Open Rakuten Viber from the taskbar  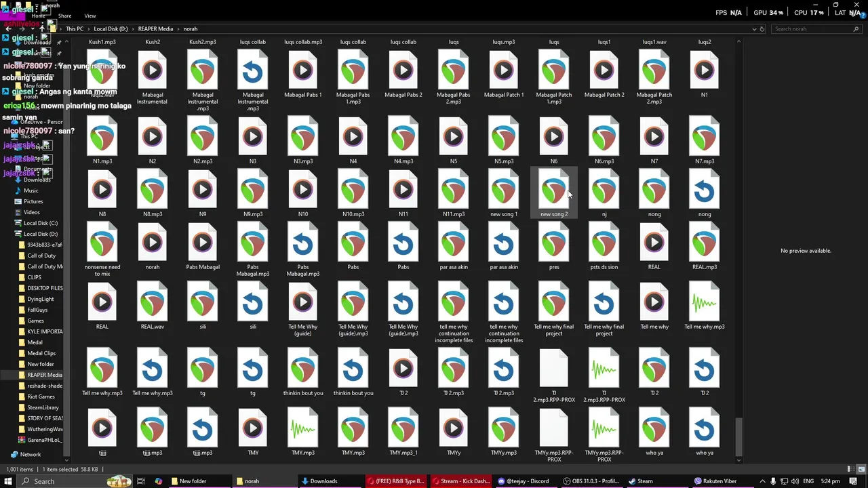click(722, 481)
